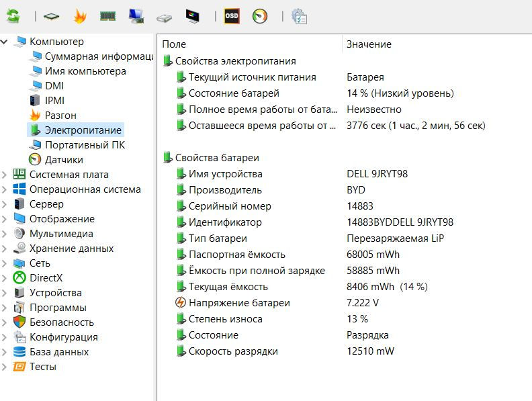Click the green Refresh arrows toolbar icon
Image resolution: width=532 pixels, height=401 pixels.
coord(13,16)
